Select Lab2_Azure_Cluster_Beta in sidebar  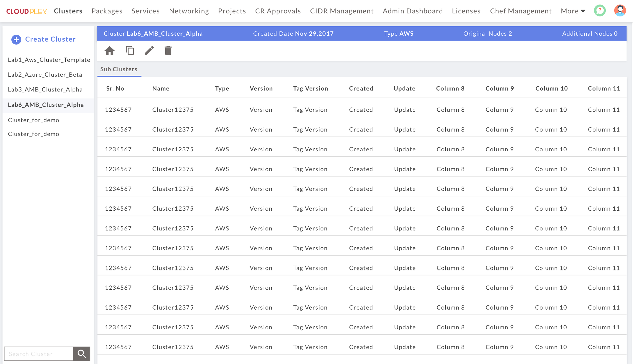coord(45,75)
